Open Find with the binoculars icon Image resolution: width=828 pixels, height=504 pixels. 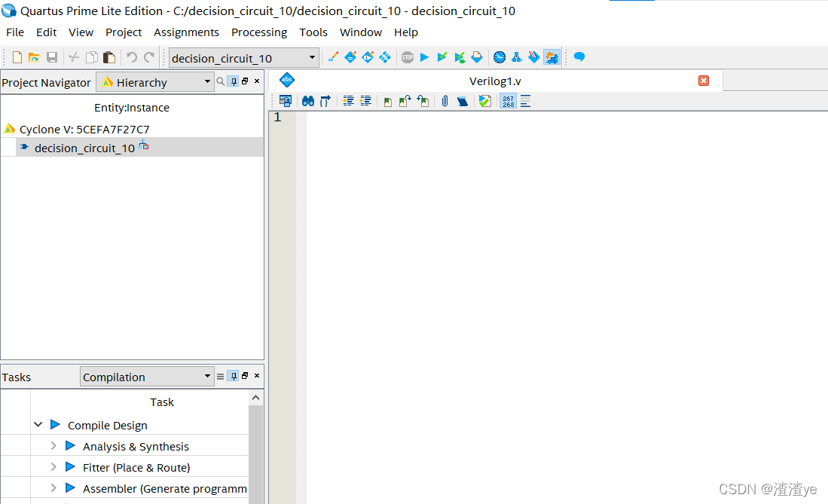[x=308, y=101]
